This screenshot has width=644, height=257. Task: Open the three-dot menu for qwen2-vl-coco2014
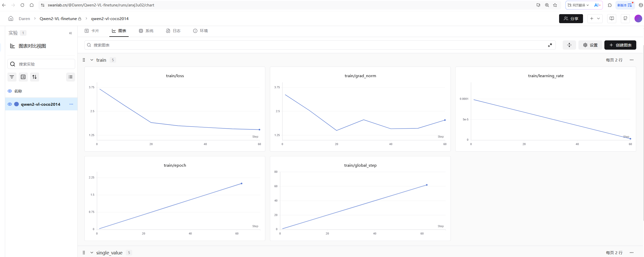click(71, 104)
